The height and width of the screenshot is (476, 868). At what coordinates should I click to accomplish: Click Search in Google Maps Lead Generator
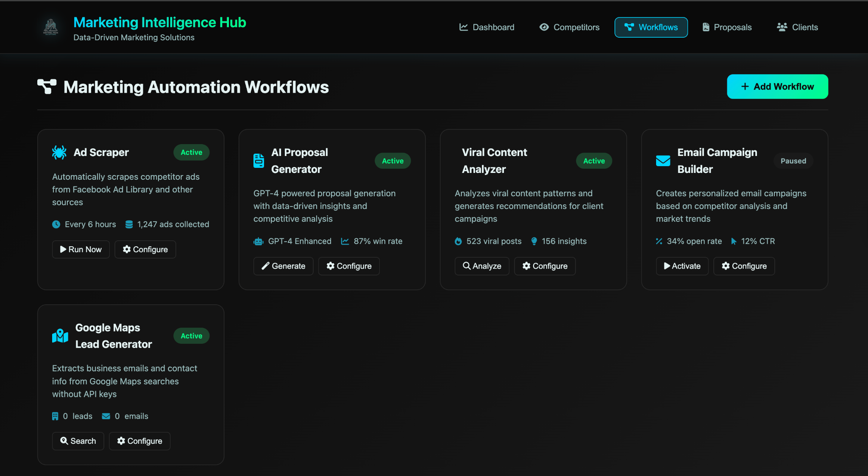pyautogui.click(x=78, y=441)
